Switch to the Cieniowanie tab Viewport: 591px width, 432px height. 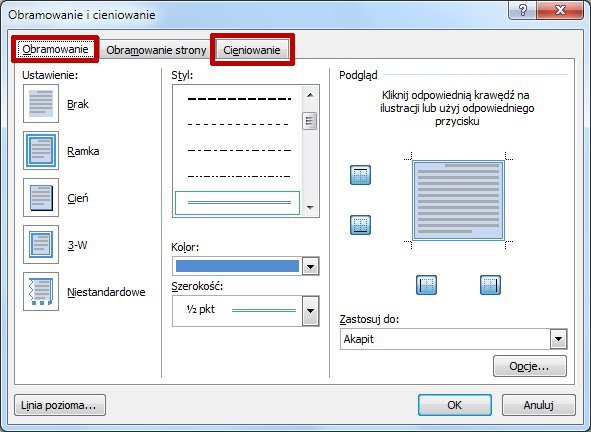[x=252, y=50]
